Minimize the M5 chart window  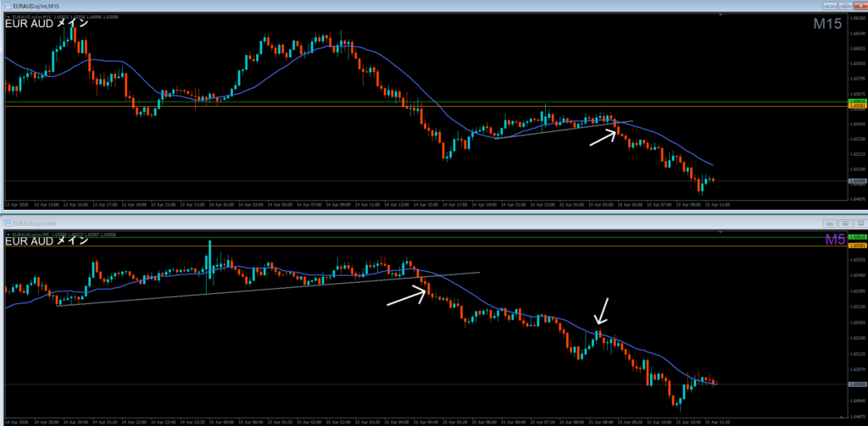tap(830, 223)
